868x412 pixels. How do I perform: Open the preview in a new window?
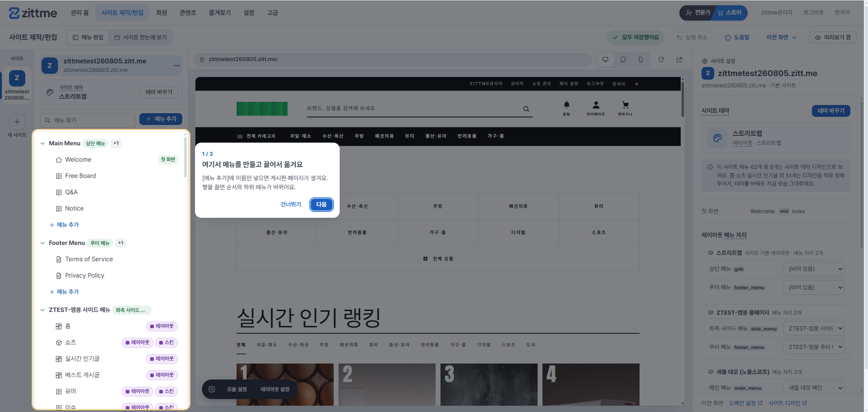pos(679,60)
